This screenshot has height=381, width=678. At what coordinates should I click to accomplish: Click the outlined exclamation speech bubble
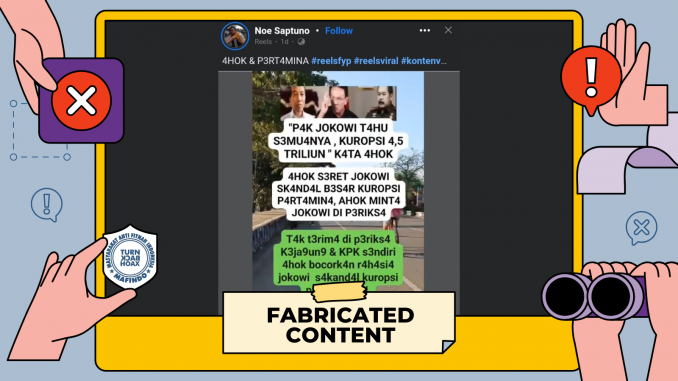[x=47, y=205]
